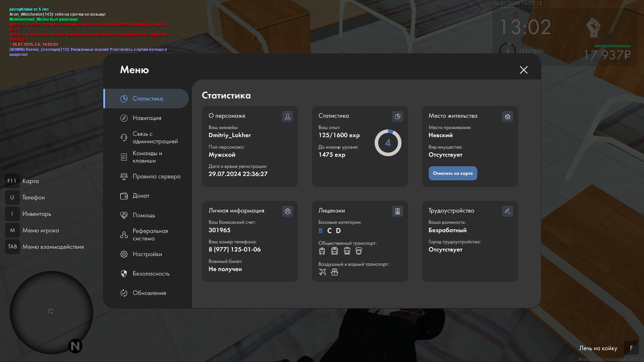The height and width of the screenshot is (362, 644).
Task: Click TAB Меню взаимодействия hint
Action: click(44, 247)
